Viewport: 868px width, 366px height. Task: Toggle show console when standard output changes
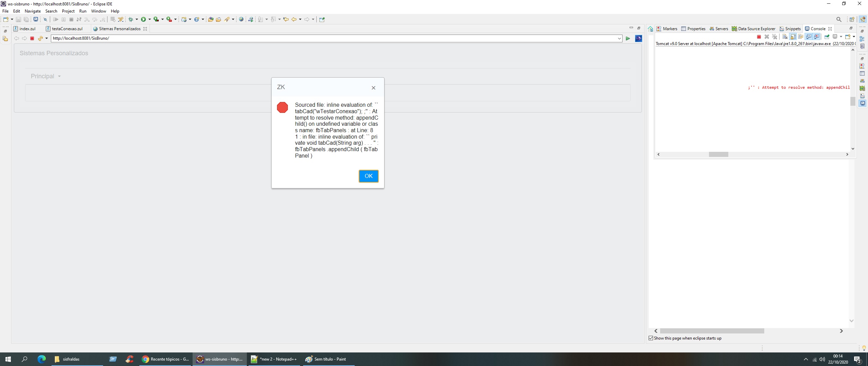(x=809, y=37)
